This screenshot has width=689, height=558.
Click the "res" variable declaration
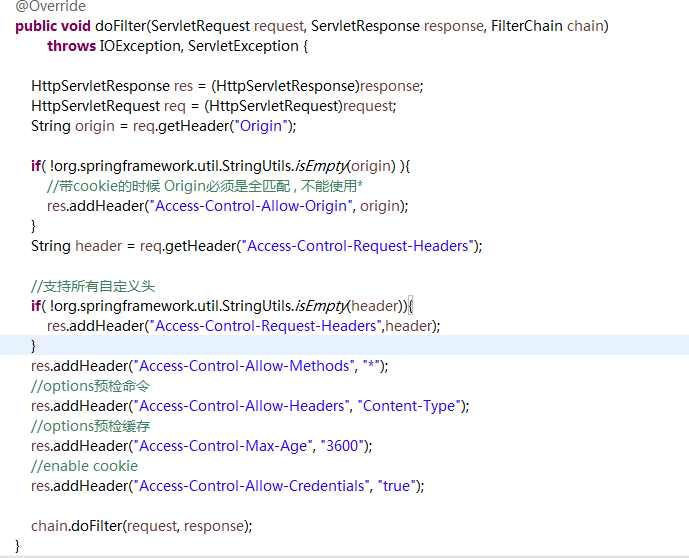183,86
